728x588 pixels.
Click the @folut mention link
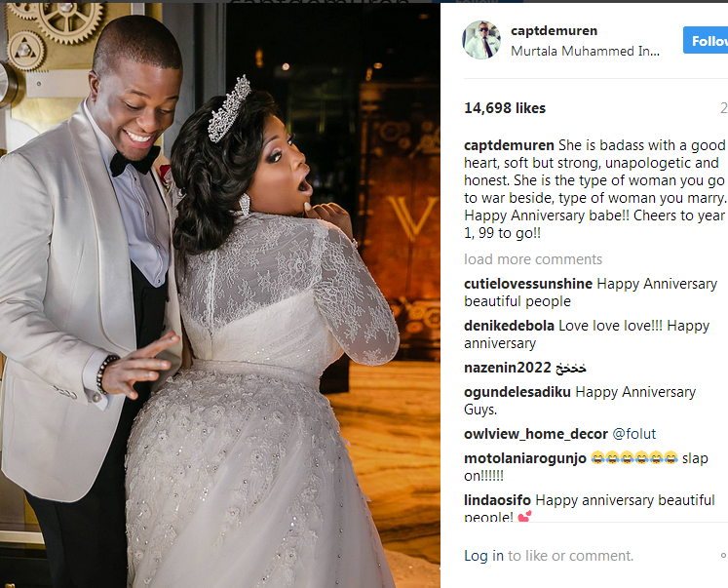pyautogui.click(x=634, y=434)
